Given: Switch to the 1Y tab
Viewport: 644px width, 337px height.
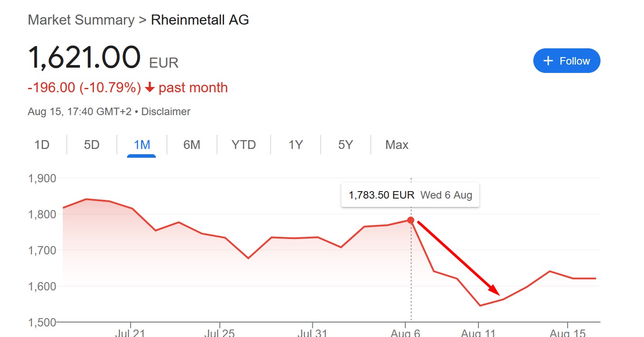Looking at the screenshot, I should [296, 145].
